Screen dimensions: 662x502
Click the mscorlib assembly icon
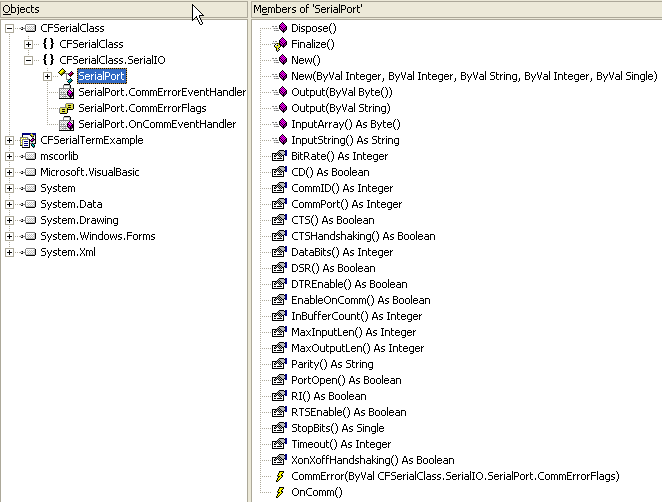click(28, 157)
